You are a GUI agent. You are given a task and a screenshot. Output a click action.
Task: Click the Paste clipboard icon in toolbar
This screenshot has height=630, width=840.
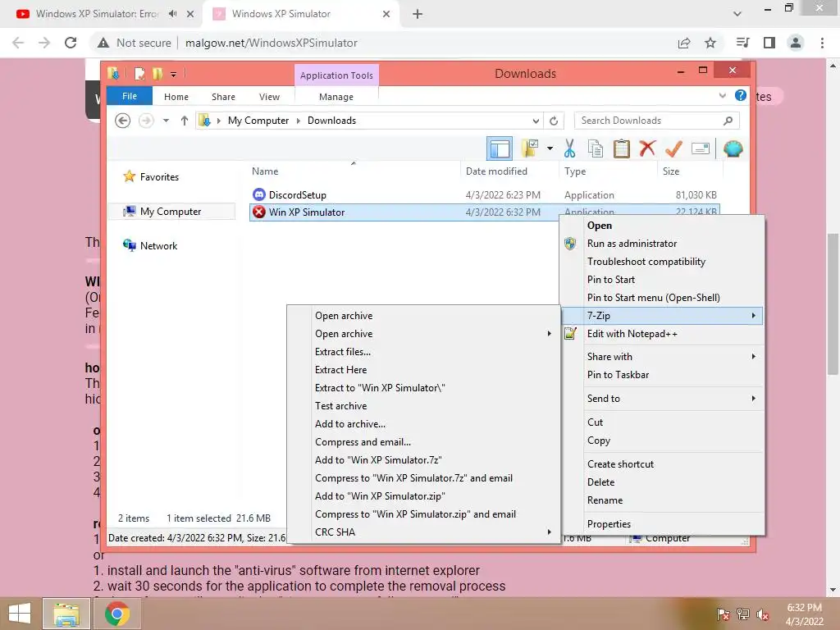pyautogui.click(x=621, y=148)
